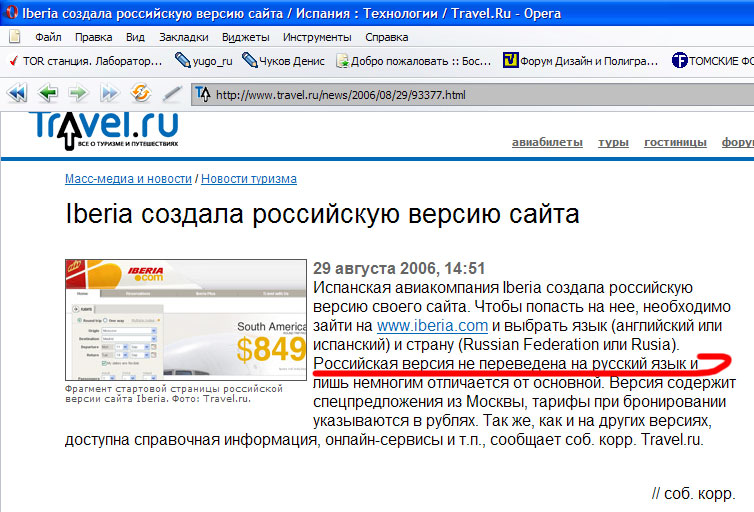754x512 pixels.
Task: Open the TOR станция bookmark
Action: click(86, 61)
